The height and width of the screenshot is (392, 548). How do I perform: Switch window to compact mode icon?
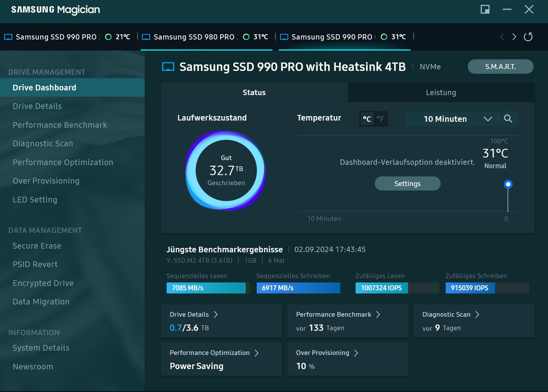pyautogui.click(x=485, y=9)
